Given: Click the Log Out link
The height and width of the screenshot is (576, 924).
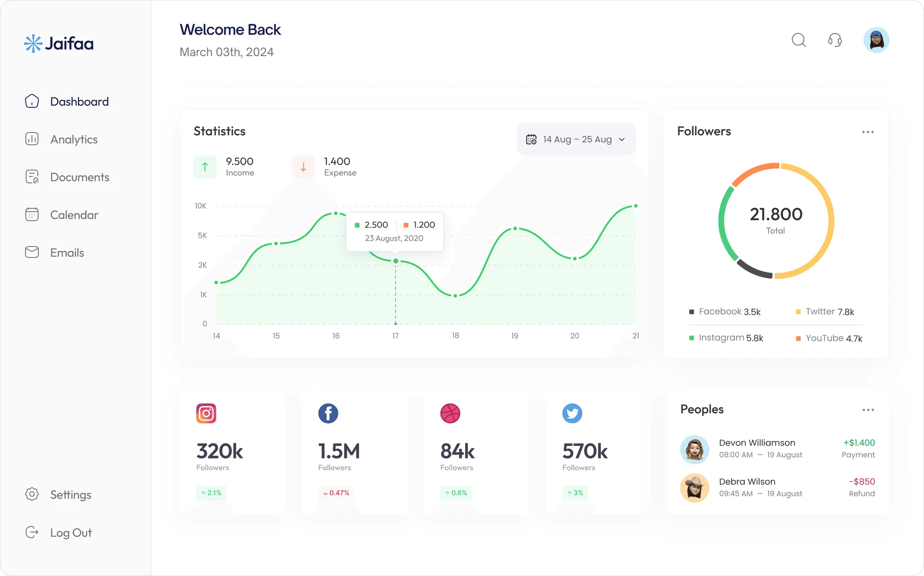Looking at the screenshot, I should 71,533.
